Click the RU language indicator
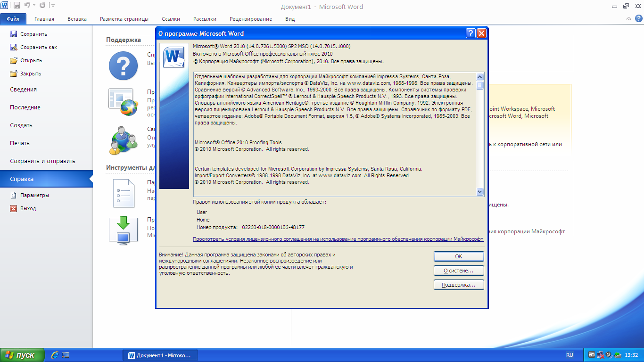 570,355
